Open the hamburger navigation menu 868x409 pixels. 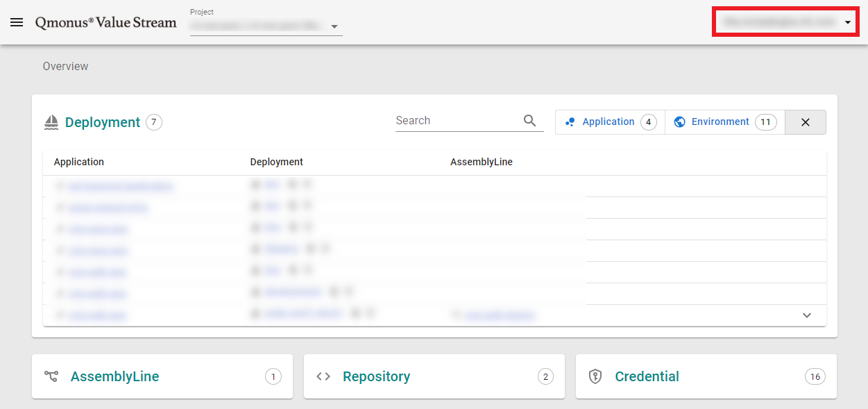tap(17, 22)
